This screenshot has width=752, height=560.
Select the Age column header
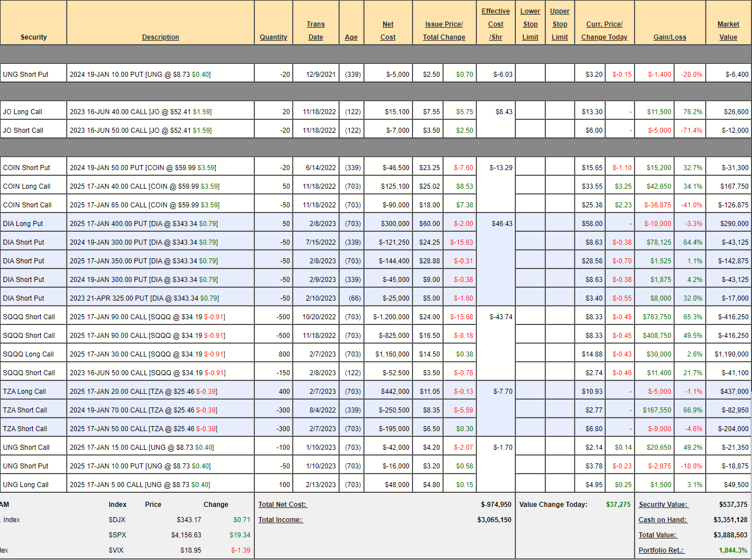click(351, 37)
